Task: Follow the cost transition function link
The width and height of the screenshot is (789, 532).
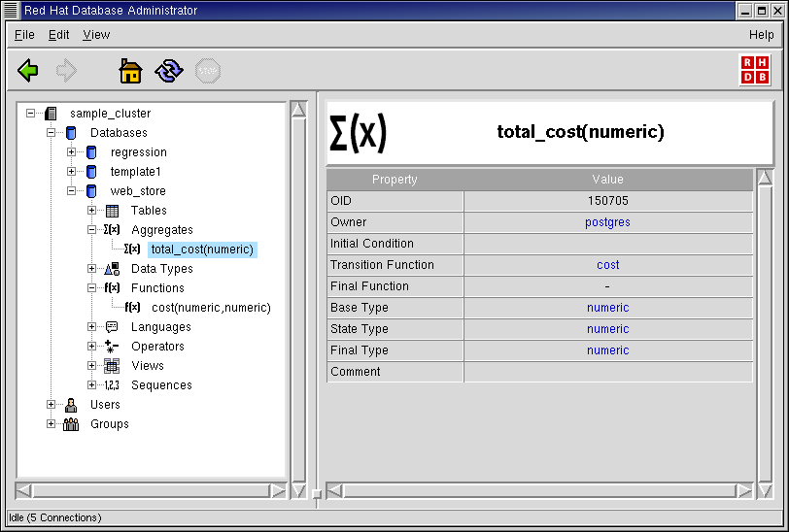Action: coord(608,265)
